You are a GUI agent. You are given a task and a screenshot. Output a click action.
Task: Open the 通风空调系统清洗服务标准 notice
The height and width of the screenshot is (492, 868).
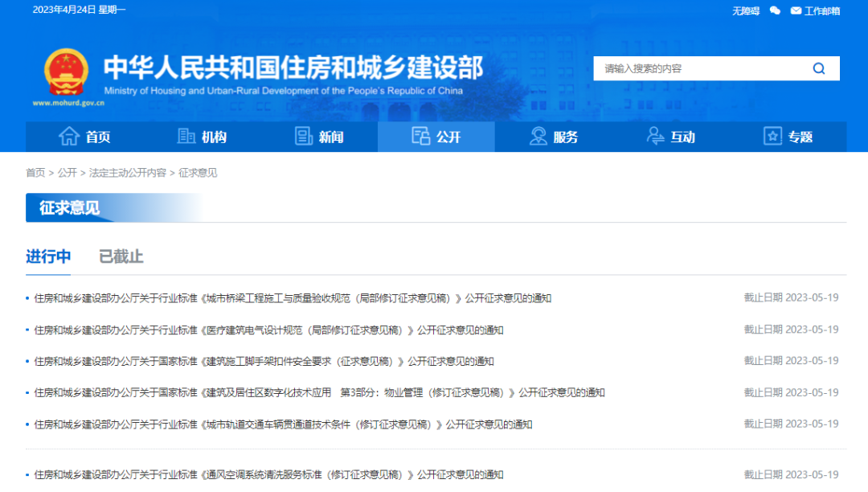tap(269, 474)
